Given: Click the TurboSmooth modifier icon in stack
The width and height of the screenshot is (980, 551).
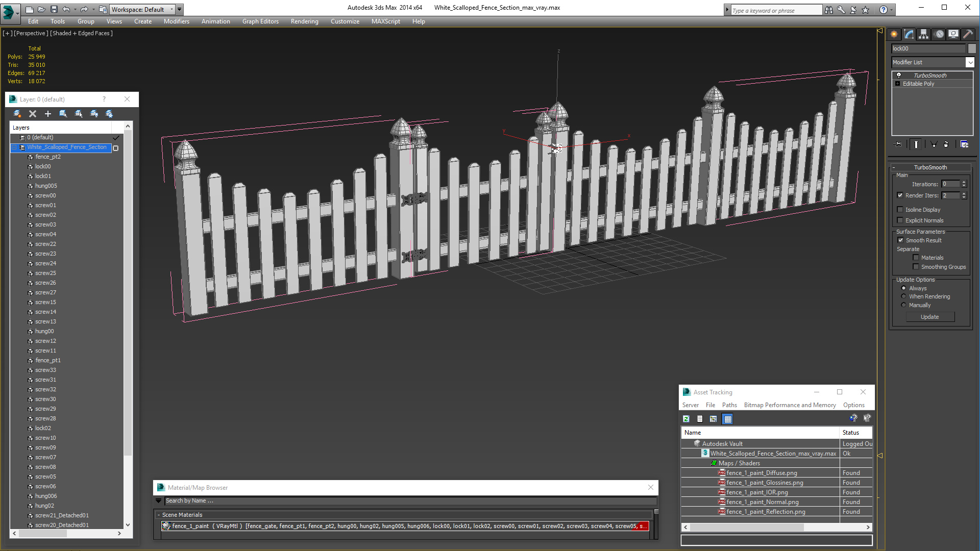Looking at the screenshot, I should point(898,74).
